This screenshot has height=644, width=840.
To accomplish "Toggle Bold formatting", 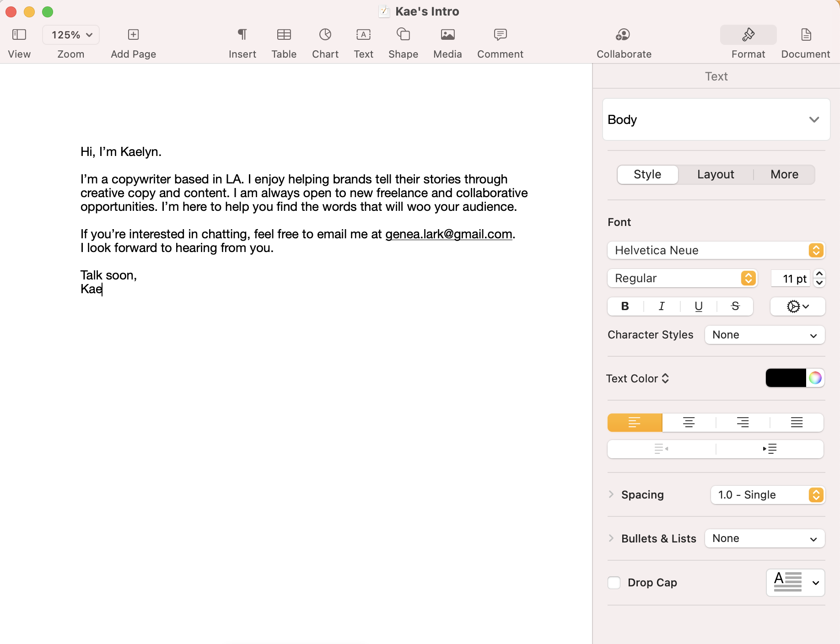I will 625,306.
